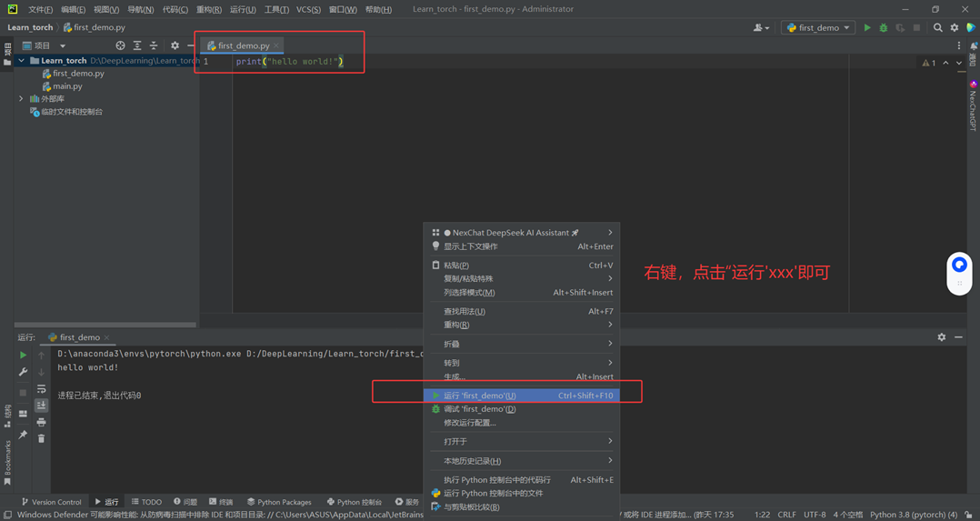Open the 运行(U) menu in menu bar
Viewport: 980px width, 521px height.
243,9
